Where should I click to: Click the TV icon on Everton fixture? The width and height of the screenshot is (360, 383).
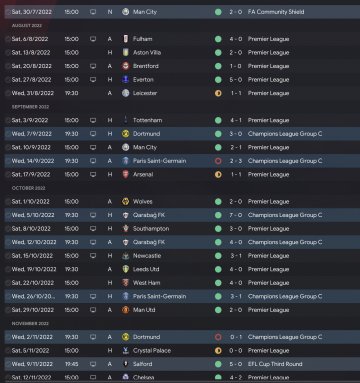[x=93, y=80]
